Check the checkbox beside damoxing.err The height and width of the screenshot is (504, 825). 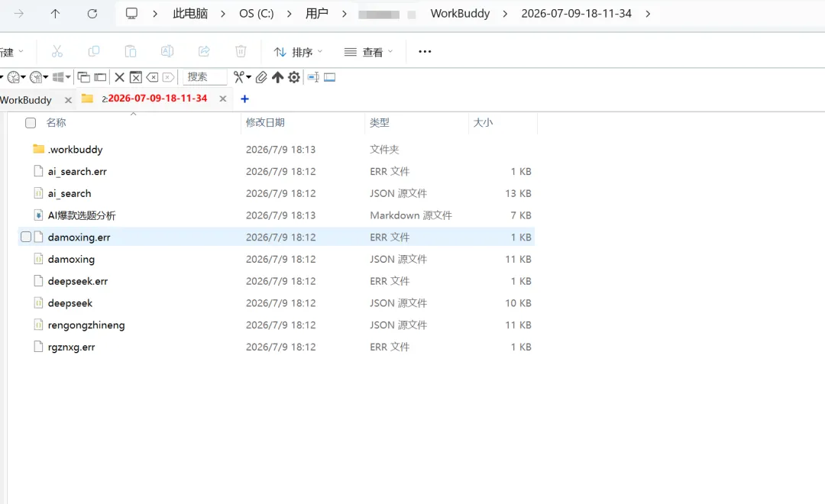(x=26, y=237)
